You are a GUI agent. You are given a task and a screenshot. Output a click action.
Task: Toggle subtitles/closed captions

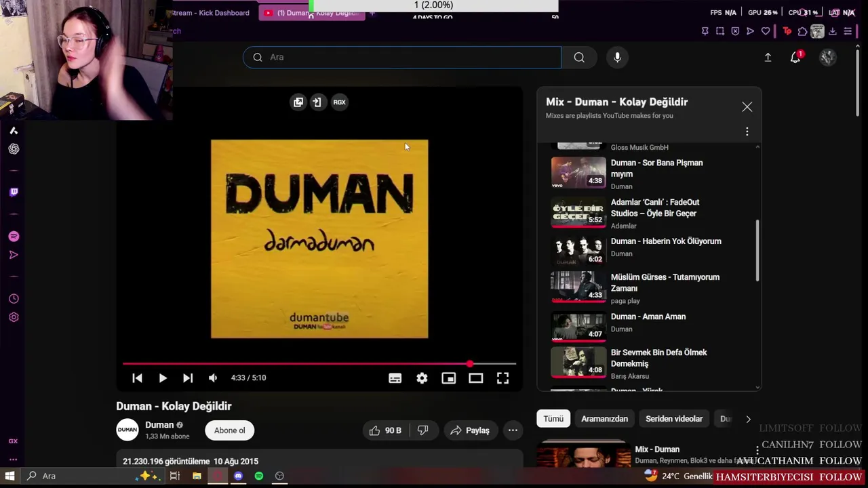[395, 378]
